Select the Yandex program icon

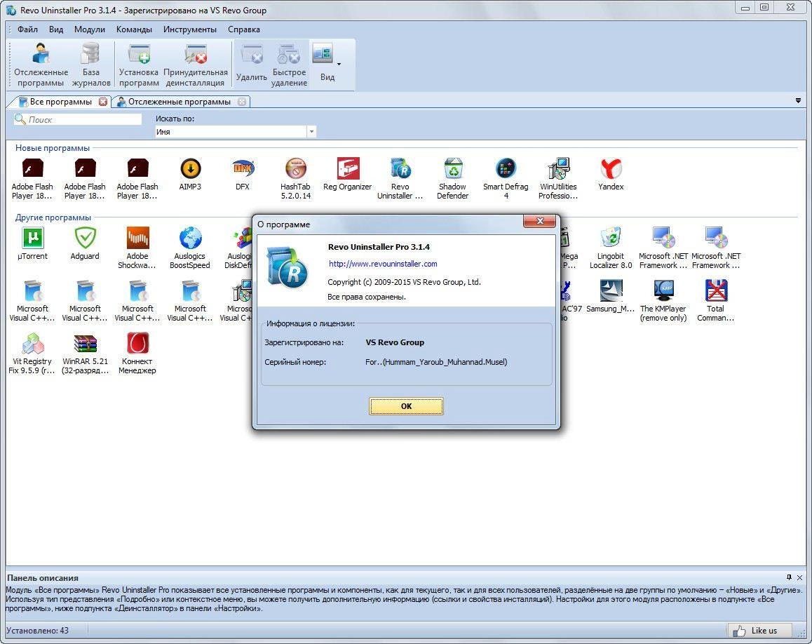point(611,175)
